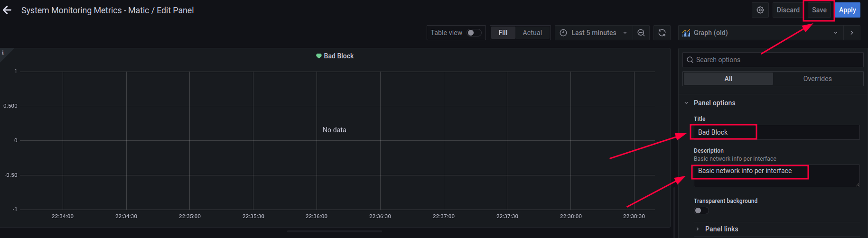This screenshot has height=238, width=868.
Task: Click the panel info icon in corner
Action: coord(3,53)
